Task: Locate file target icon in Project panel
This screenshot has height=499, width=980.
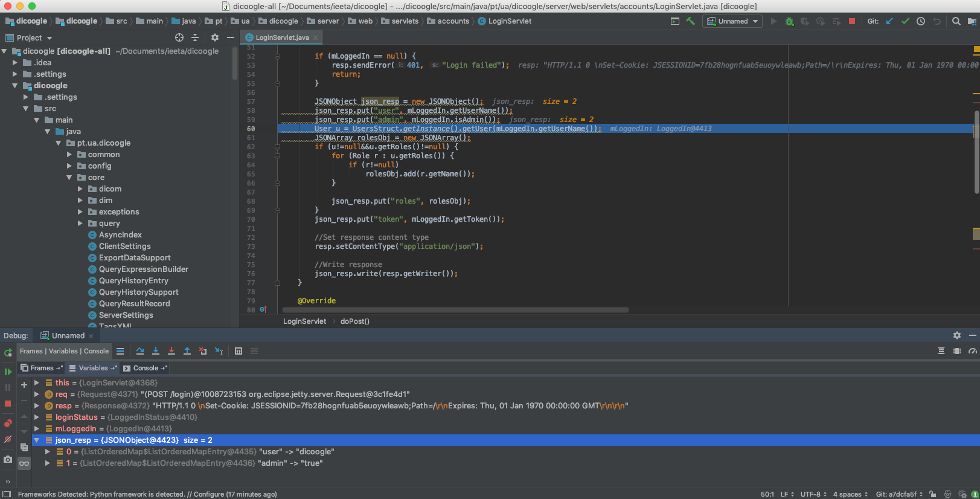Action: 179,37
